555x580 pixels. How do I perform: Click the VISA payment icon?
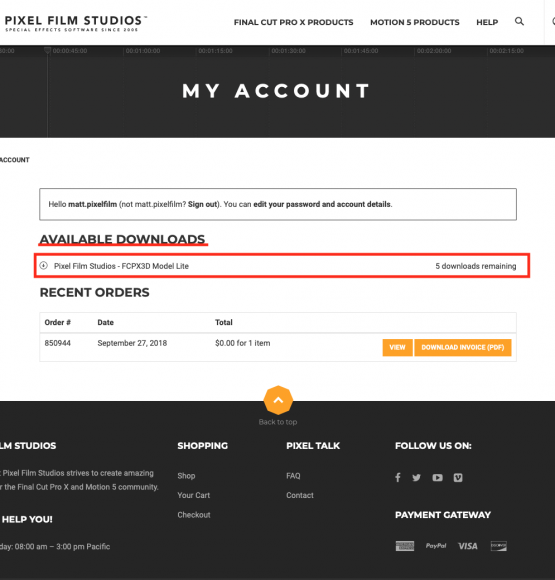tap(468, 546)
